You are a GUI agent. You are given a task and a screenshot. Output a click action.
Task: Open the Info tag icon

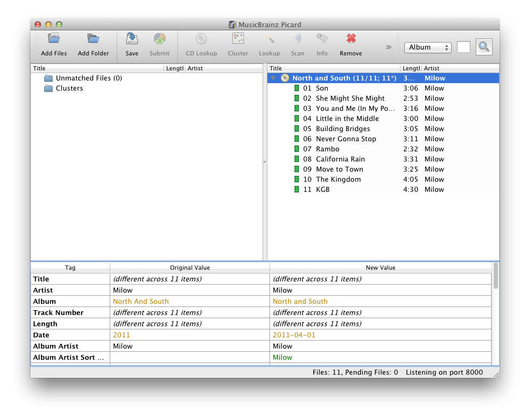tap(322, 38)
